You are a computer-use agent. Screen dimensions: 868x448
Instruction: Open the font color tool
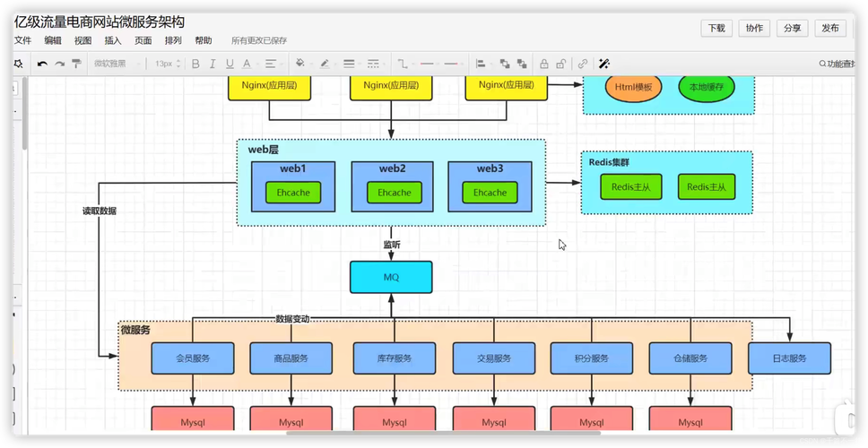click(x=247, y=65)
